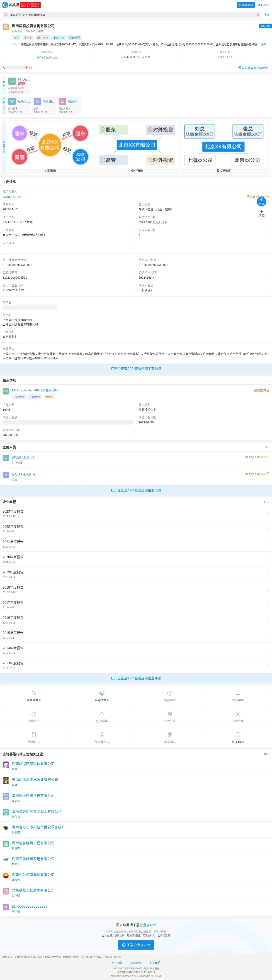Click the 历史迁出 tag
This screenshot has width=272, height=980.
coord(43,38)
